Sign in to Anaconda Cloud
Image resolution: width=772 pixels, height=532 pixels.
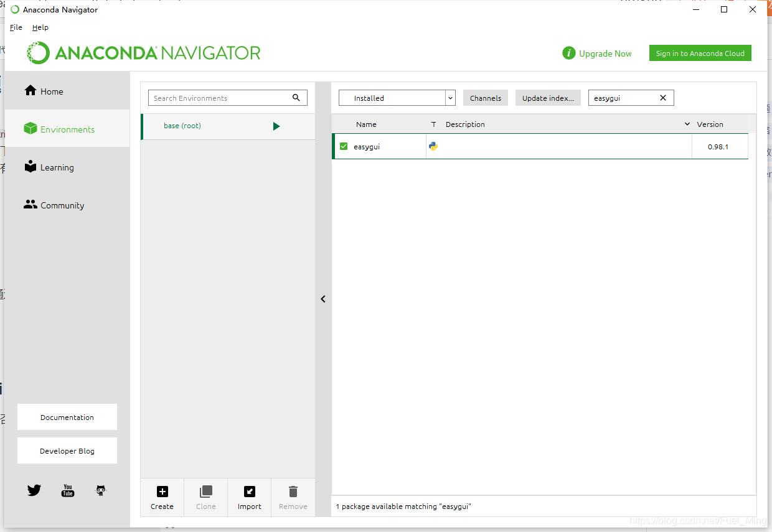pyautogui.click(x=700, y=54)
